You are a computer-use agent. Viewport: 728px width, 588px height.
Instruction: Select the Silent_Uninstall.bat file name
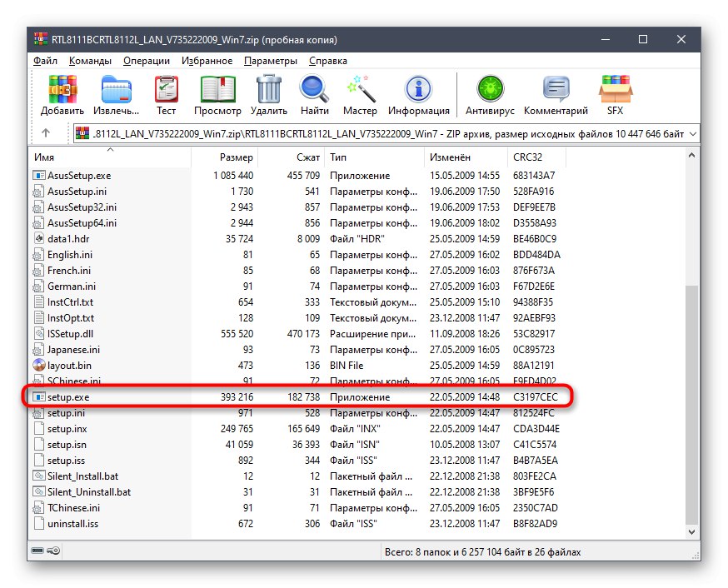[x=89, y=492]
